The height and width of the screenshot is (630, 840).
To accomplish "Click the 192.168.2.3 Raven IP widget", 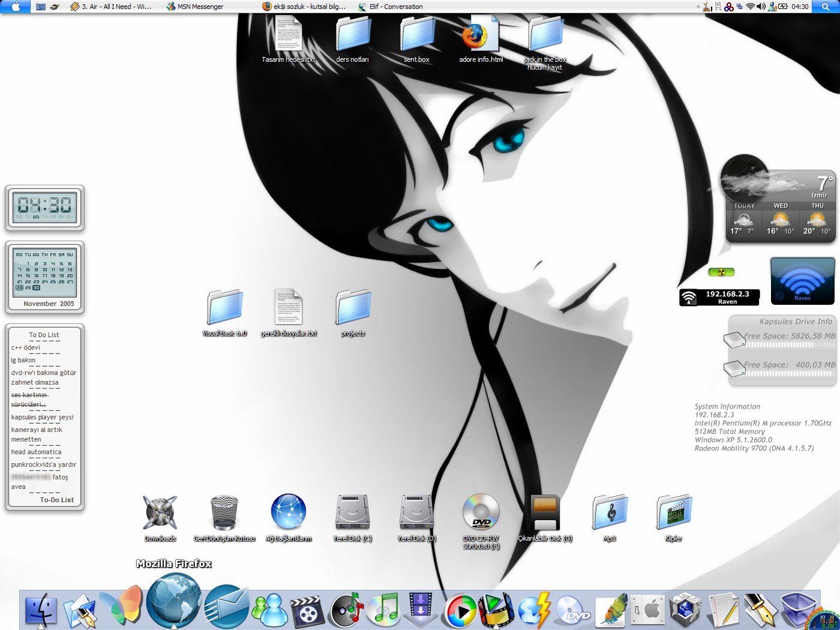I will click(x=719, y=298).
